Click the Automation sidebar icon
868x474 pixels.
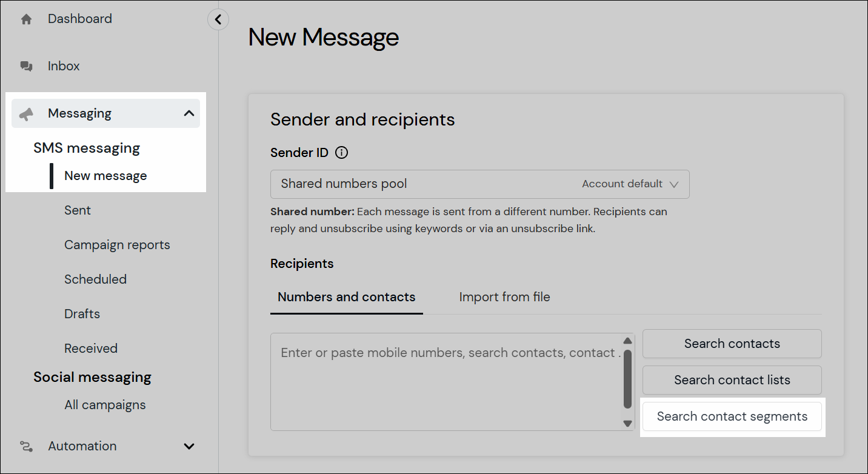point(27,446)
